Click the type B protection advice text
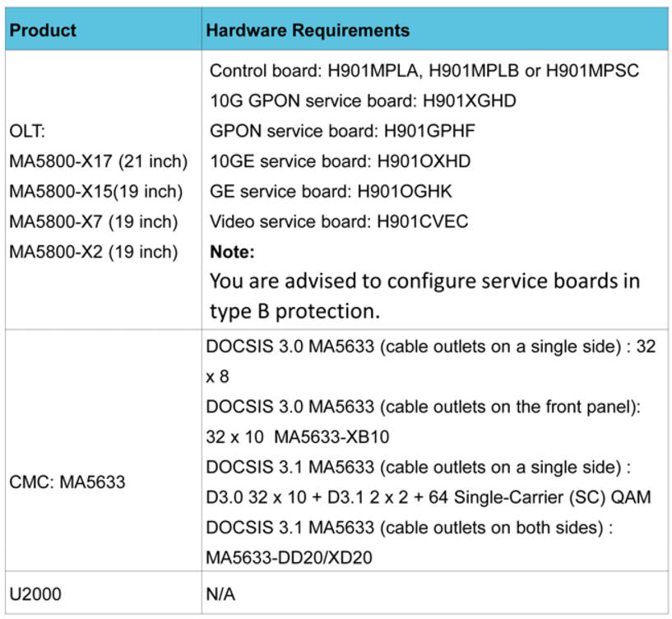 [424, 296]
